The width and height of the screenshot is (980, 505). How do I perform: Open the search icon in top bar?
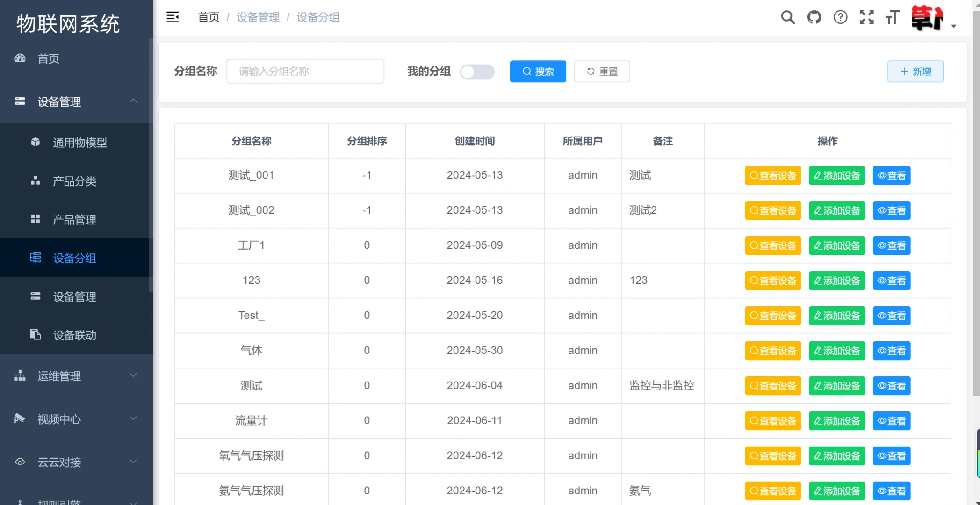787,17
